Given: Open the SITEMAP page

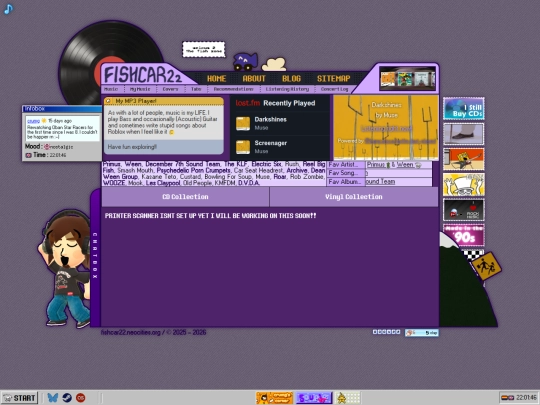Looking at the screenshot, I should point(333,79).
